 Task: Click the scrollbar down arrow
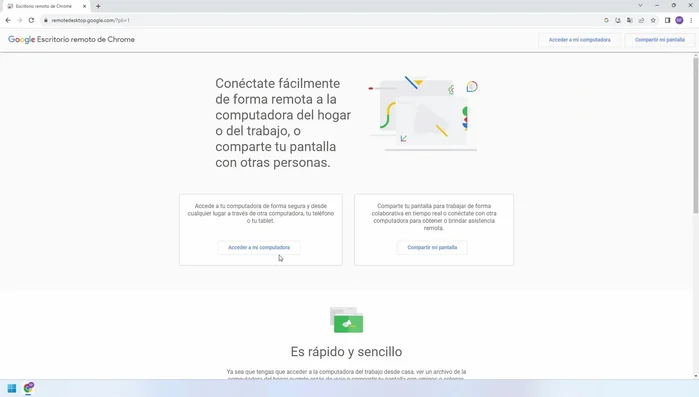tap(695, 376)
